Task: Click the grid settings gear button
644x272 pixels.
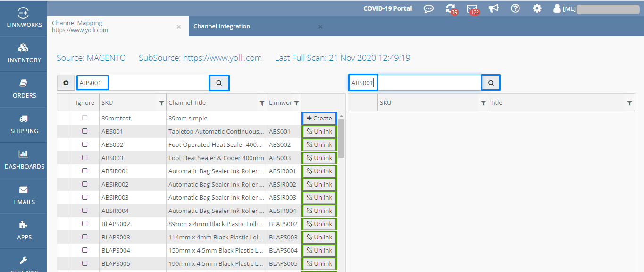Action: pos(66,83)
